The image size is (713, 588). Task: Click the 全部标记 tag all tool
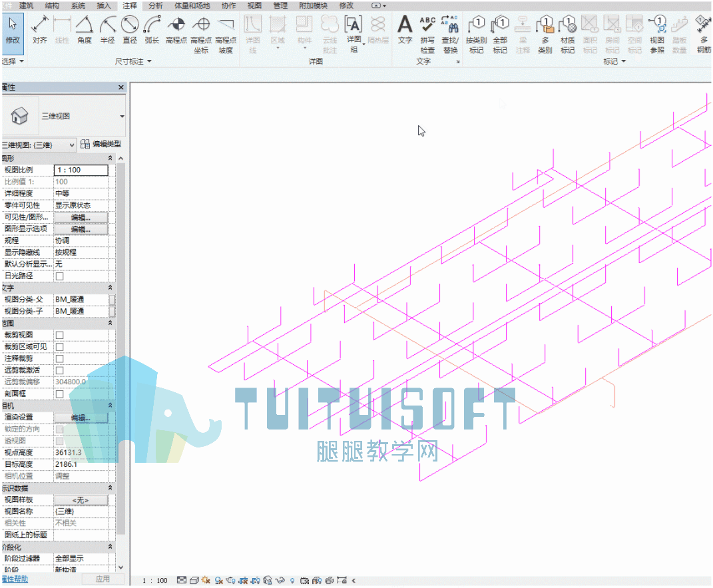(500, 35)
